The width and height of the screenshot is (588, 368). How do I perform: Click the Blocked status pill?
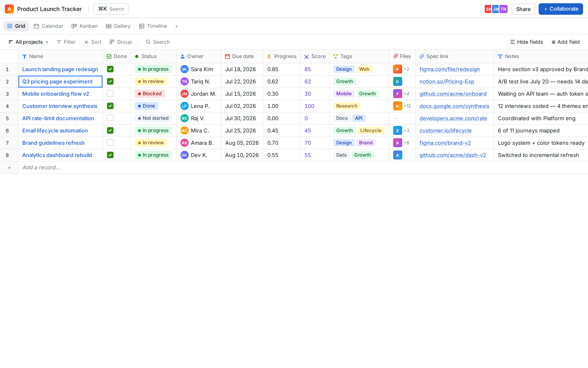[x=150, y=94]
